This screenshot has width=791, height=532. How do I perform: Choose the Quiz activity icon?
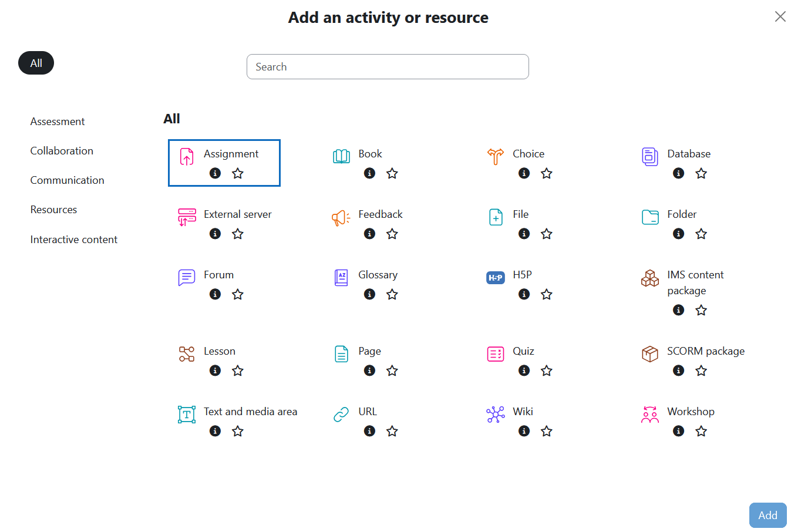tap(496, 354)
